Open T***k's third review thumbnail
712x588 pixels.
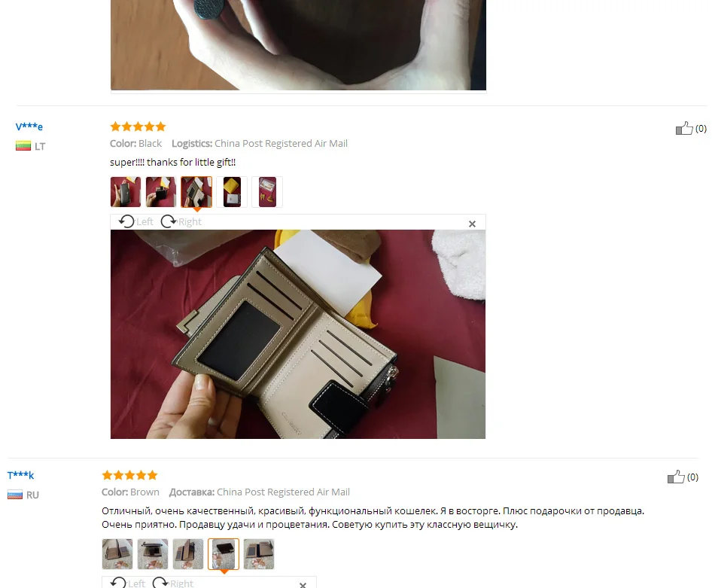pyautogui.click(x=188, y=554)
